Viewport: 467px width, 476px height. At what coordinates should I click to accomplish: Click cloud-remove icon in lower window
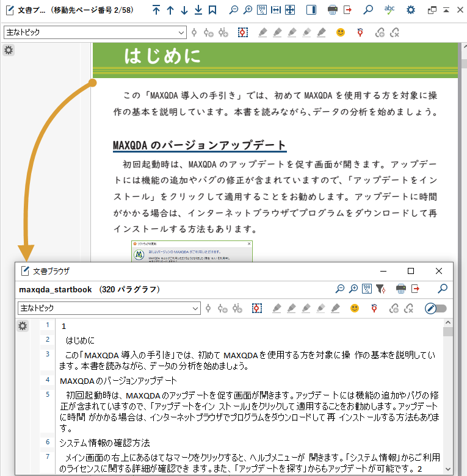pos(408,309)
